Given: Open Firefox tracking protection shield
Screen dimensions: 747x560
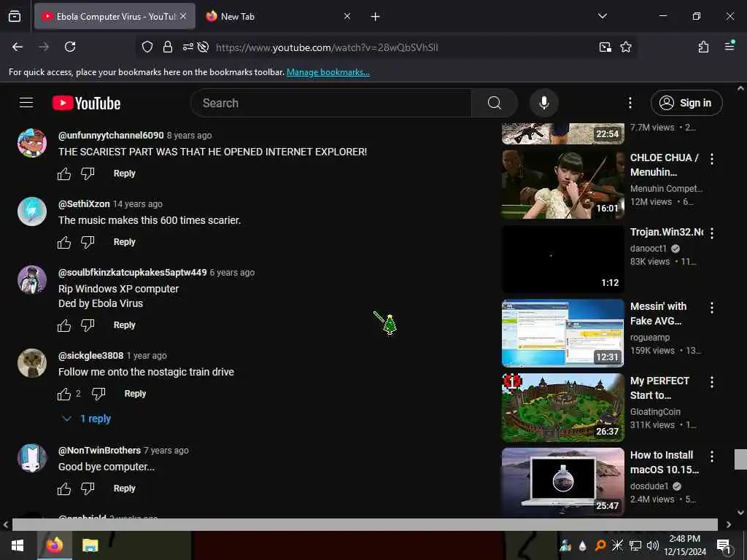Looking at the screenshot, I should pyautogui.click(x=147, y=47).
